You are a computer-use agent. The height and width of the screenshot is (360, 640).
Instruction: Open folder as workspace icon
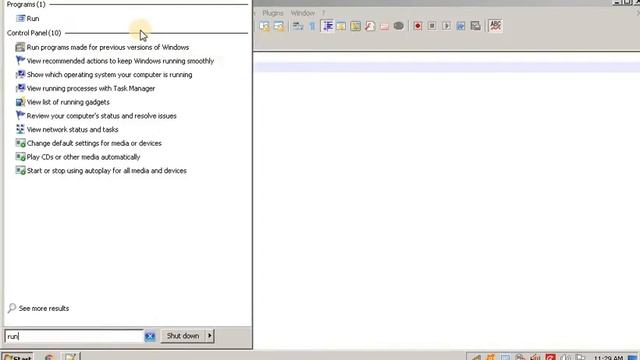click(x=384, y=26)
